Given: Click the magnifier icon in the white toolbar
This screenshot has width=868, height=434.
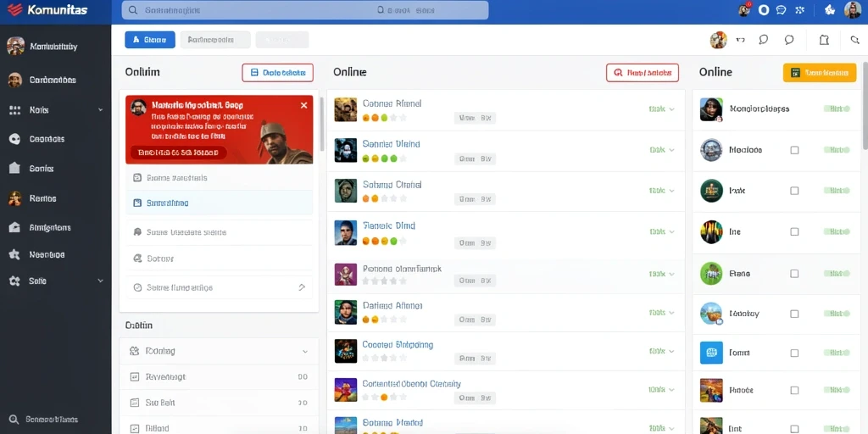Looking at the screenshot, I should pyautogui.click(x=854, y=40).
